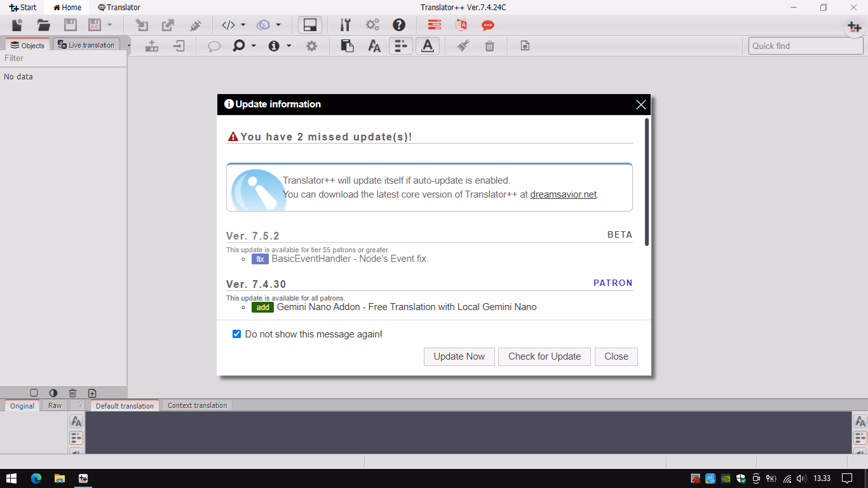Click the add new object icon

[x=92, y=393]
